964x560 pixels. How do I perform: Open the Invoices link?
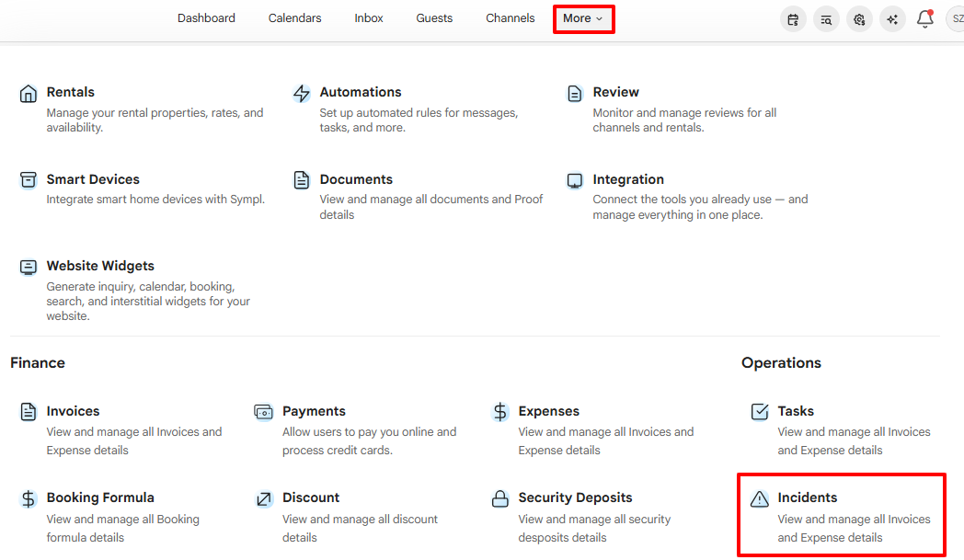point(74,411)
